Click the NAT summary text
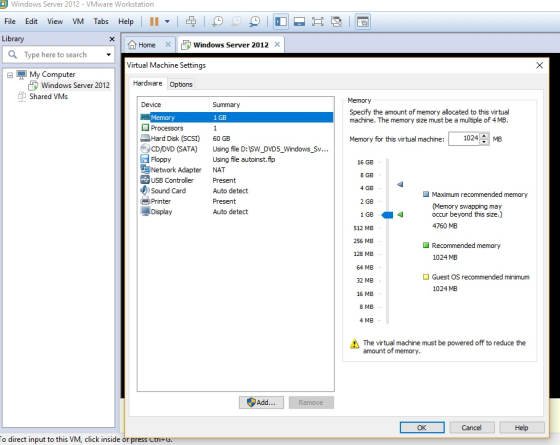This screenshot has width=560, height=445. [219, 170]
